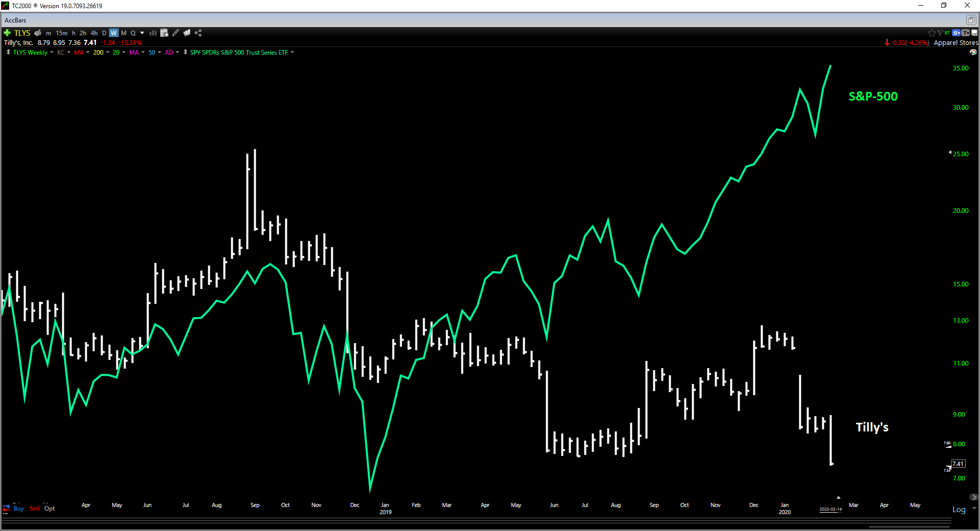Open the magenta MA indicator dropdown

click(x=143, y=52)
